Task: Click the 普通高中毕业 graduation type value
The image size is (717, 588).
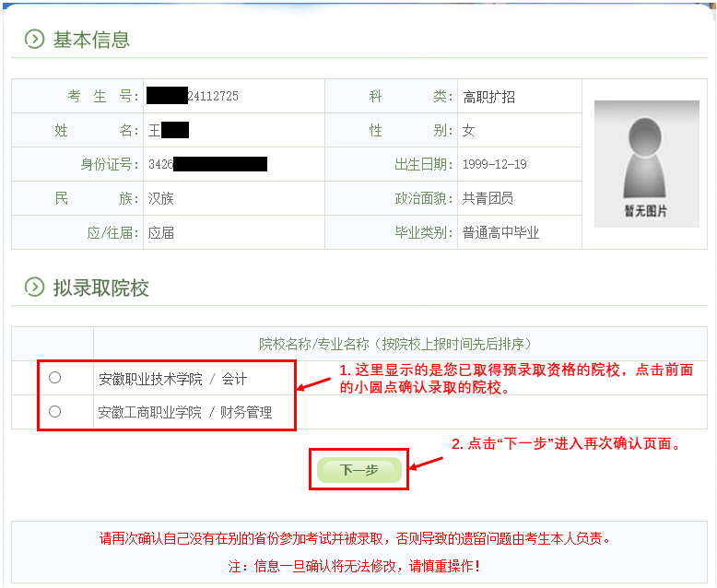Action: point(500,232)
